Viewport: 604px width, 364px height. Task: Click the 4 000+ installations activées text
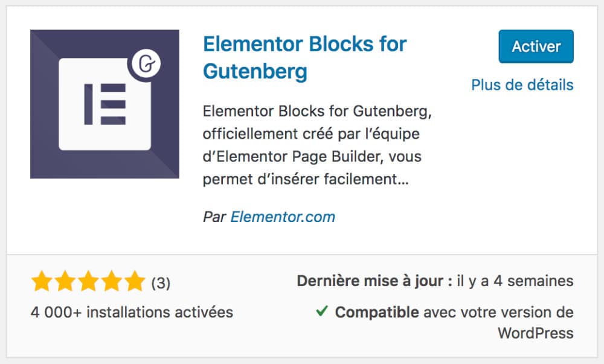(131, 312)
